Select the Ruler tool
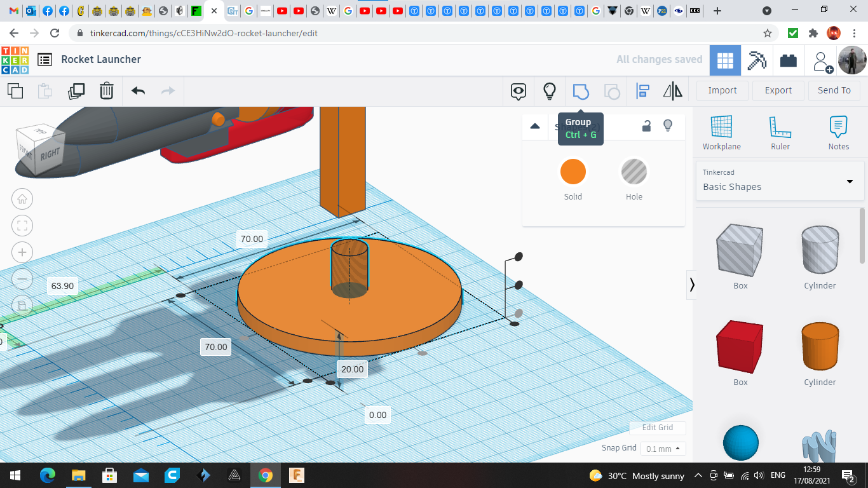868x488 pixels. point(780,133)
